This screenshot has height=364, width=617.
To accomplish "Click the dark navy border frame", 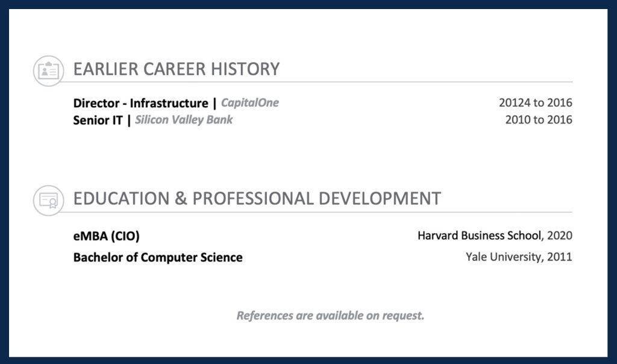I will [308, 4].
